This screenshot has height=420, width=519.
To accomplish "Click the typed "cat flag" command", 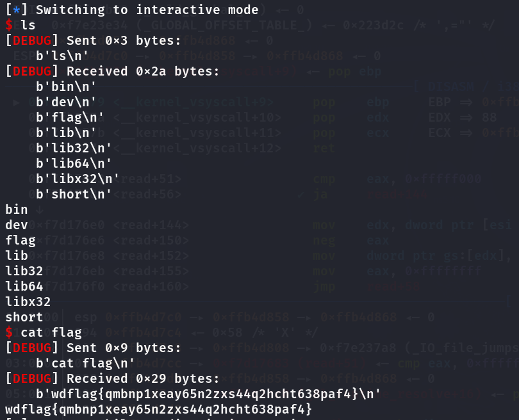I will point(51,332).
